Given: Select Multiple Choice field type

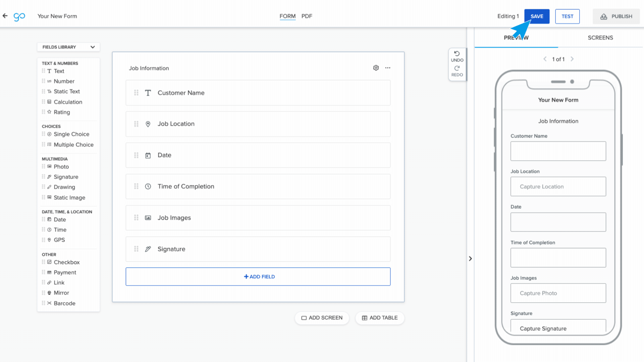Looking at the screenshot, I should [73, 145].
